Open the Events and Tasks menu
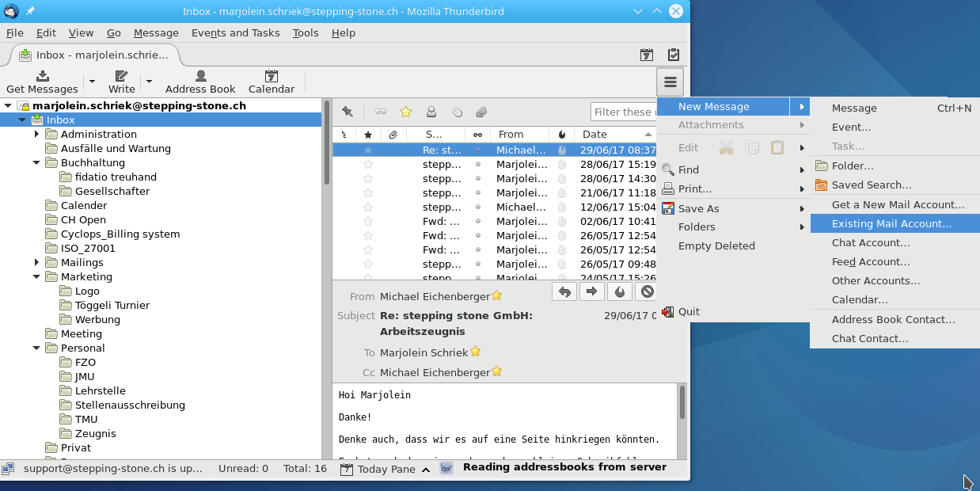This screenshot has width=980, height=491. pyautogui.click(x=235, y=32)
